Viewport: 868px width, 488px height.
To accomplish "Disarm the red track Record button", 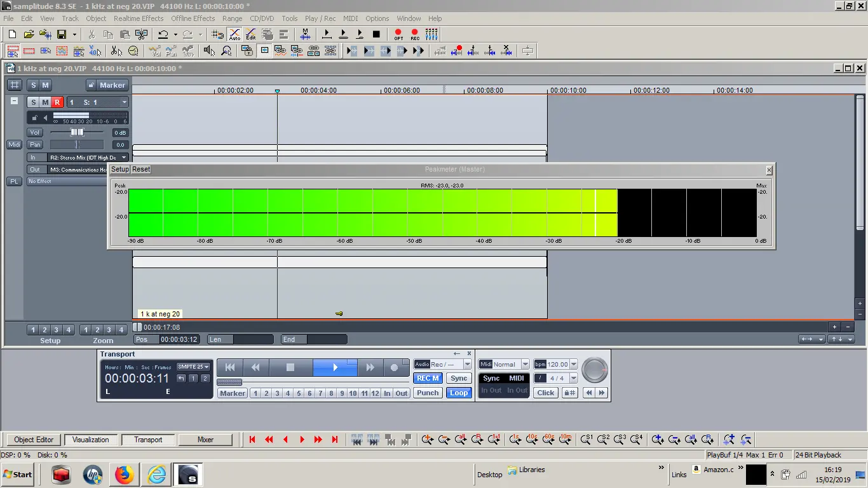I will point(57,102).
